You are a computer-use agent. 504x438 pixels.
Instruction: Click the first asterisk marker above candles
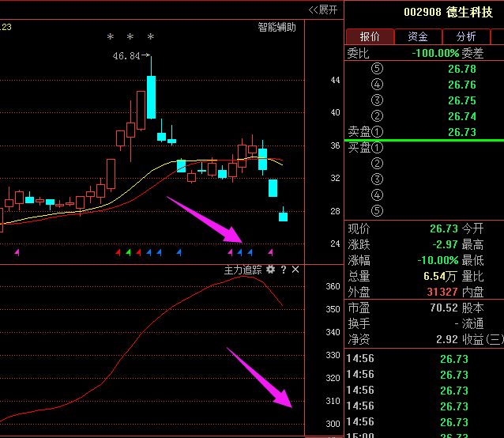[x=111, y=37]
